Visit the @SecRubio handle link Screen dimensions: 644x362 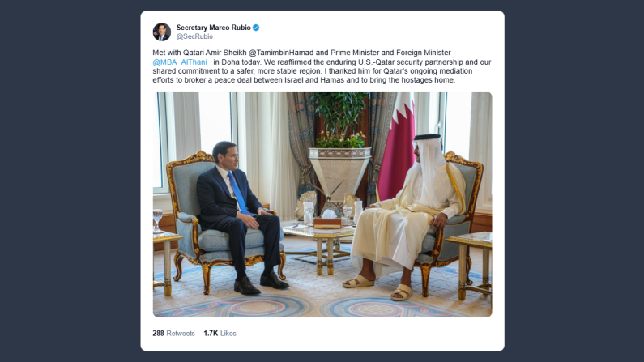[x=194, y=36]
